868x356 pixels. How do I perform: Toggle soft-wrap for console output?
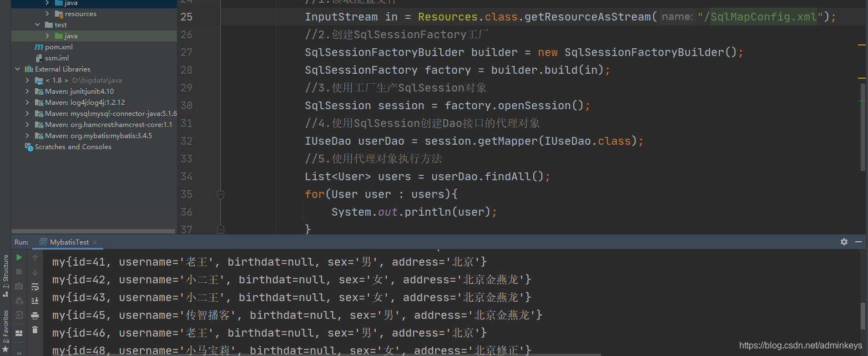tap(36, 286)
